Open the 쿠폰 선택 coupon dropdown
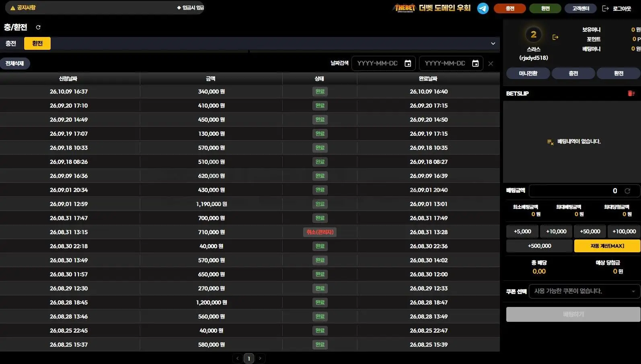This screenshot has height=364, width=641. 584,291
